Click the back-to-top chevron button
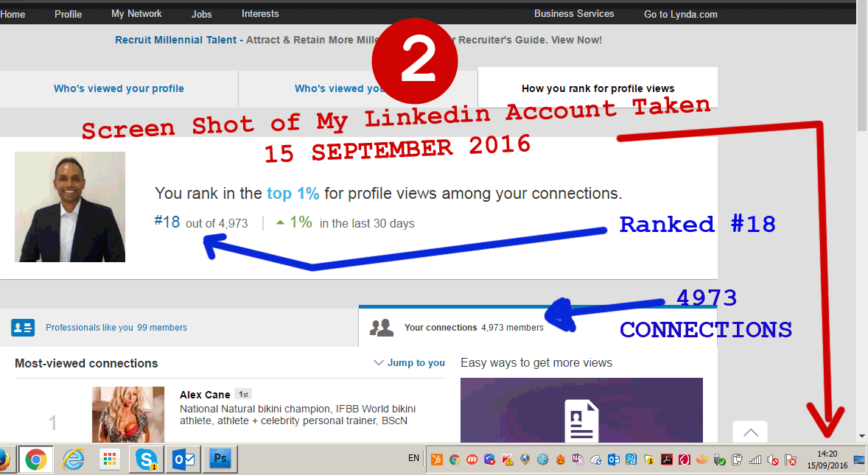Viewport: 868px width, 475px height. pyautogui.click(x=750, y=432)
